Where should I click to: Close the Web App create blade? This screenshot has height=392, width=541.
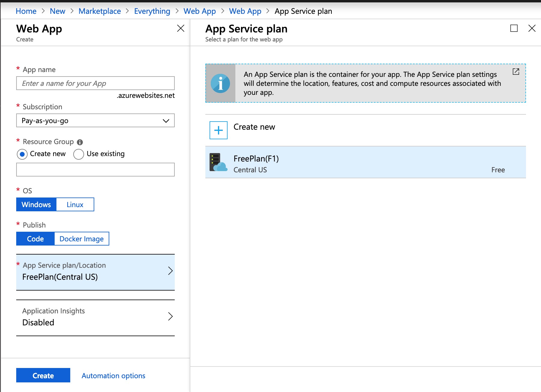point(181,29)
